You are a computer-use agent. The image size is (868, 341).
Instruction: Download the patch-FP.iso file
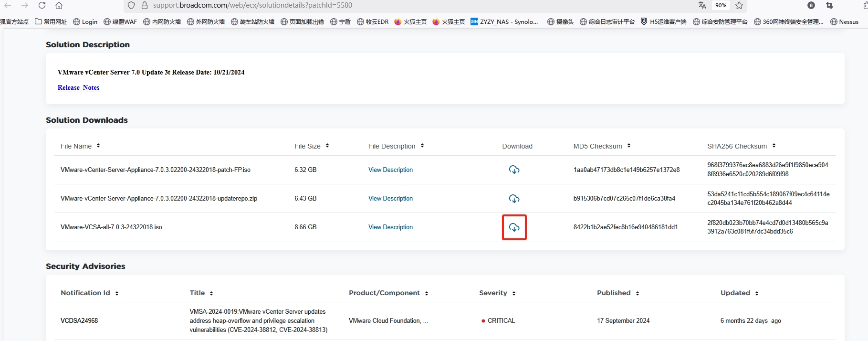514,170
